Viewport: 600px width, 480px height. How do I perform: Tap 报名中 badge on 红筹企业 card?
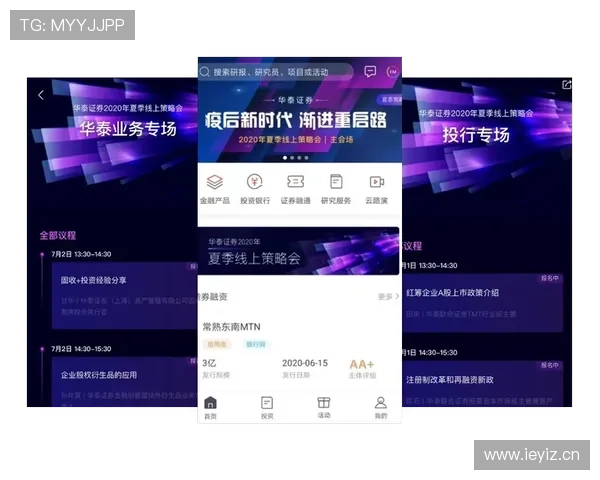click(550, 278)
